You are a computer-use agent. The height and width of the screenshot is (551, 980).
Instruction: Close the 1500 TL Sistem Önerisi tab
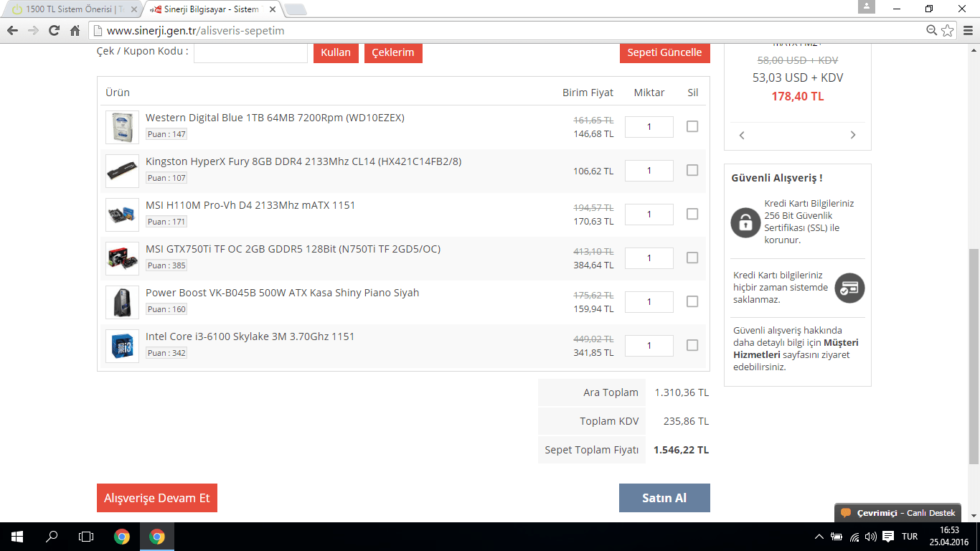[x=133, y=9]
